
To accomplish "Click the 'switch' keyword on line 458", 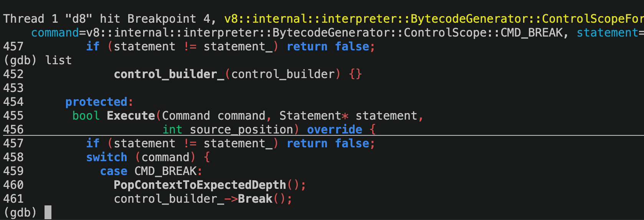I will (x=106, y=157).
